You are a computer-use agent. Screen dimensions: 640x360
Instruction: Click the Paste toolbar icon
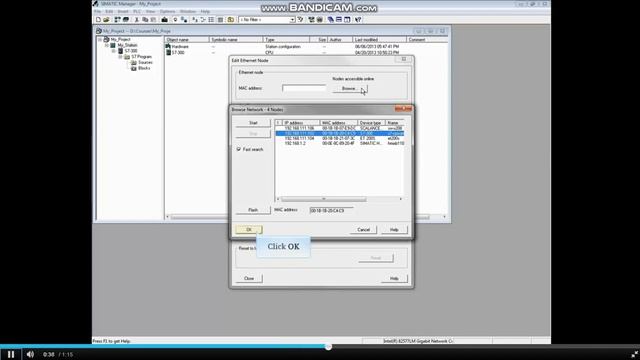(x=153, y=20)
